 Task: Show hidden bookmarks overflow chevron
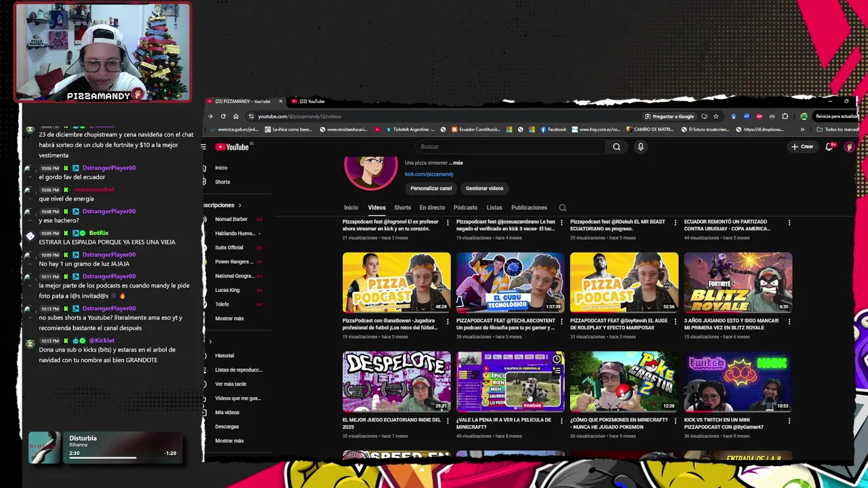[x=802, y=129]
